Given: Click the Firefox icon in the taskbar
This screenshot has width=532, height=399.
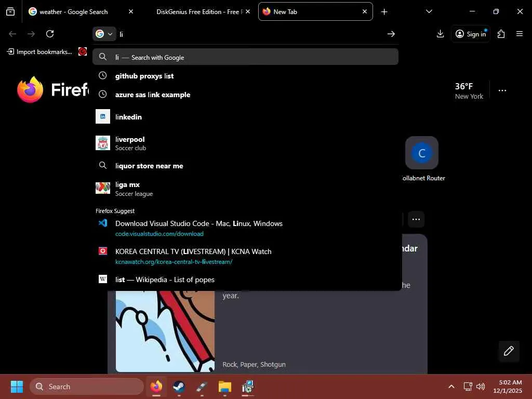Looking at the screenshot, I should [156, 387].
